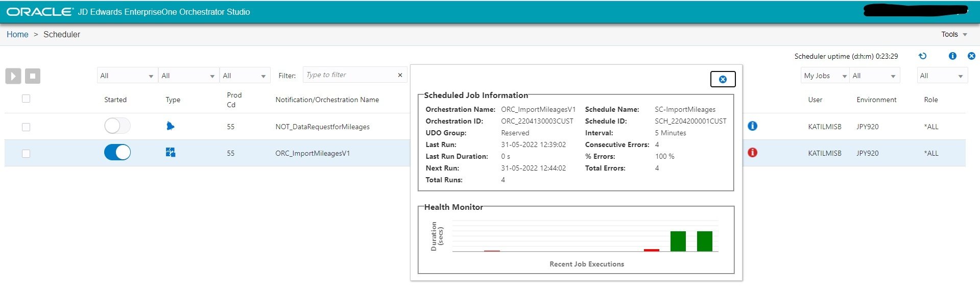
Task: Refresh scheduler with the reload icon
Action: (922, 56)
